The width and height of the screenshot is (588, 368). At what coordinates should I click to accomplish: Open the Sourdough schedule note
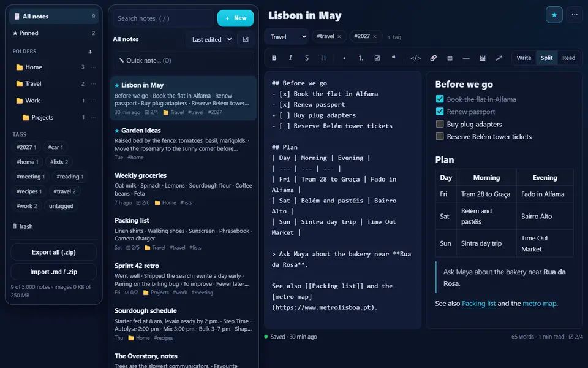183,324
